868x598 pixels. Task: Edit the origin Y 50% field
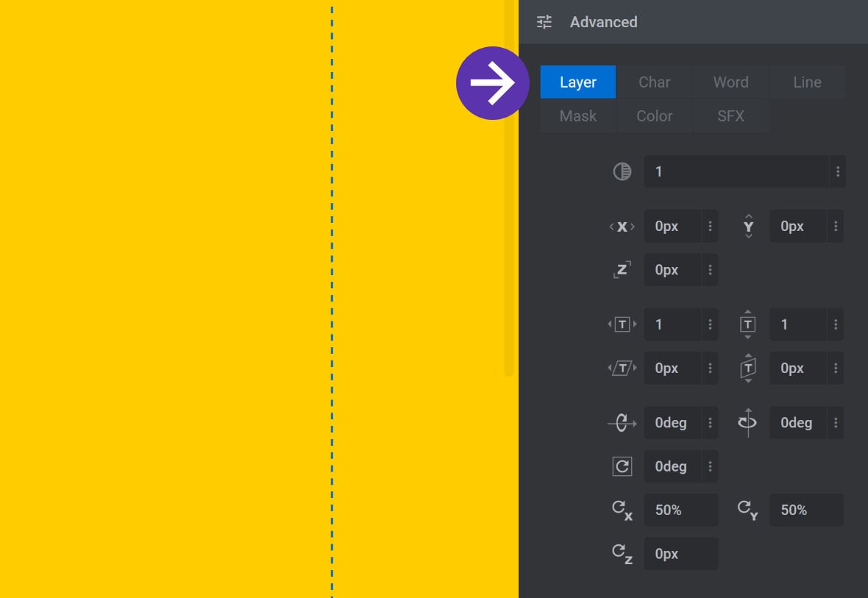(x=807, y=510)
